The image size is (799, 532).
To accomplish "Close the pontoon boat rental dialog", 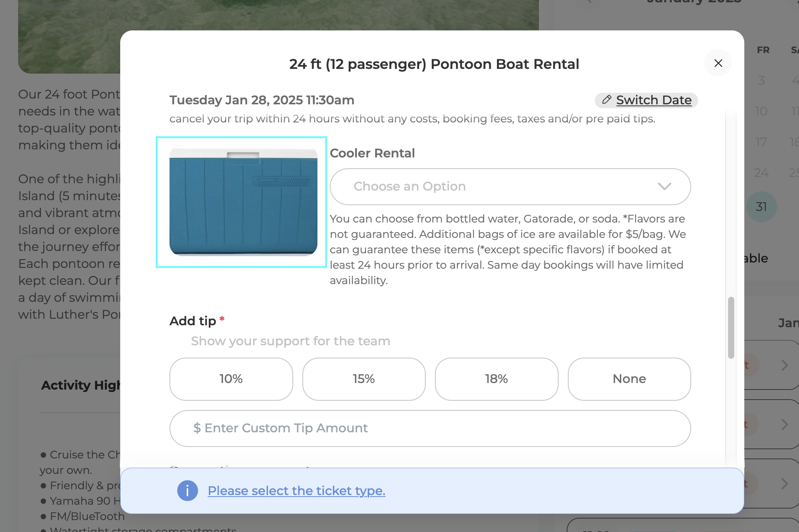I will 718,63.
